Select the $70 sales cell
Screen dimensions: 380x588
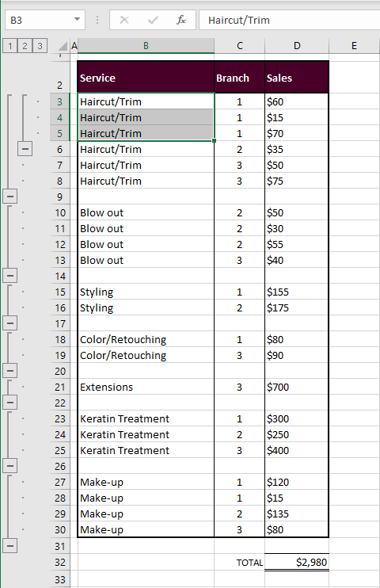point(297,133)
